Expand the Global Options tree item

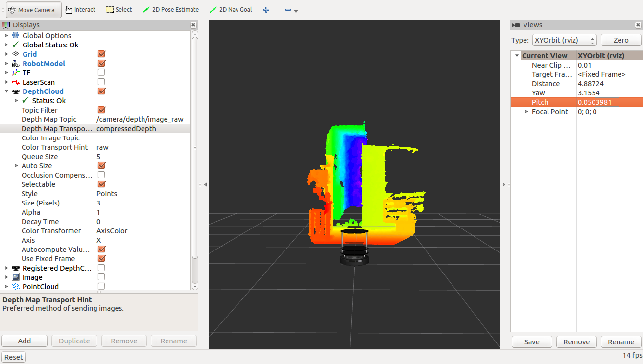click(x=6, y=35)
